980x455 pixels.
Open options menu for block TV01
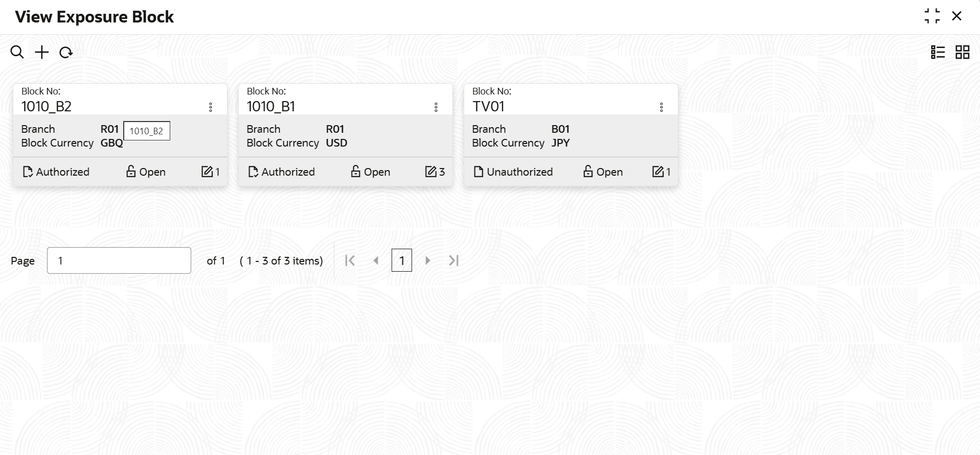click(x=662, y=107)
